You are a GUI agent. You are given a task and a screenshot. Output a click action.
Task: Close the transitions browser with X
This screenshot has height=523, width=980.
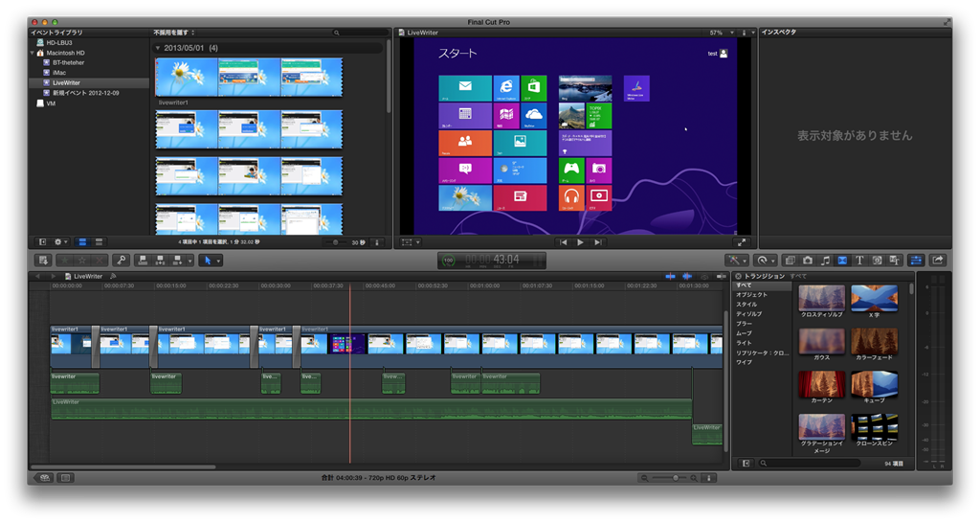tap(738, 276)
